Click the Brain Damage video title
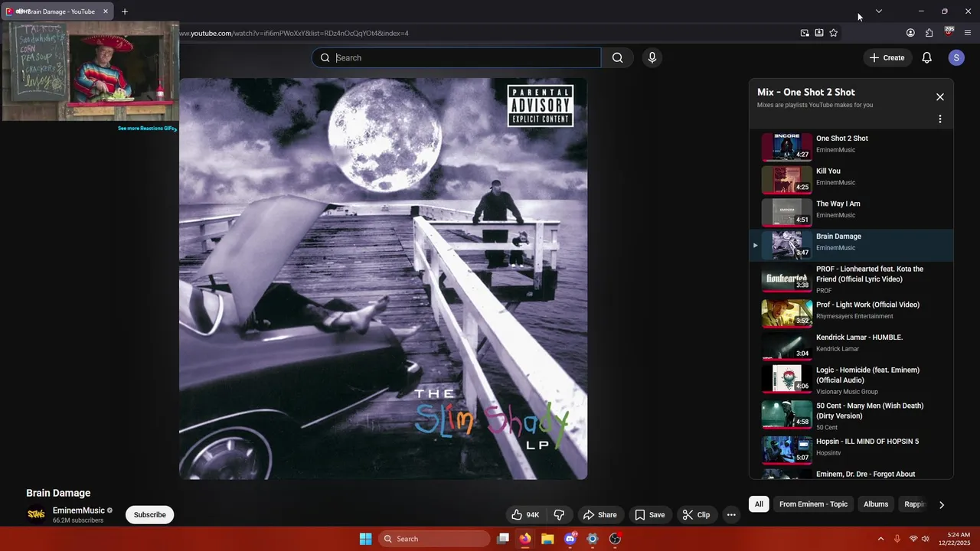Screen dimensions: 980x551 [58, 493]
